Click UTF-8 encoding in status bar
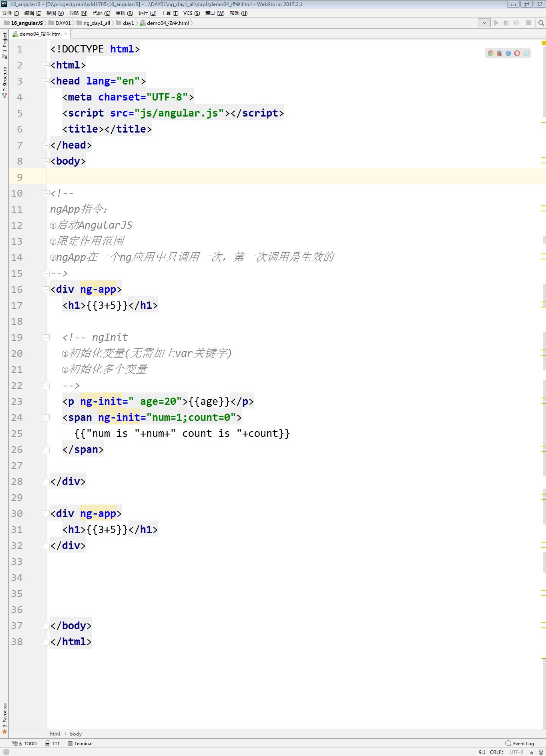The height and width of the screenshot is (756, 546). coord(516,752)
